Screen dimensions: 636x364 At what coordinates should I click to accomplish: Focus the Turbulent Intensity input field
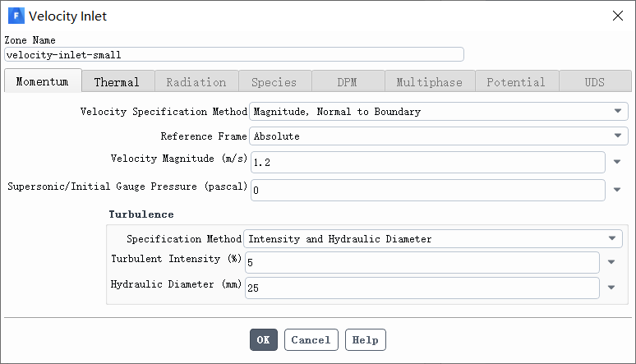[x=422, y=263]
